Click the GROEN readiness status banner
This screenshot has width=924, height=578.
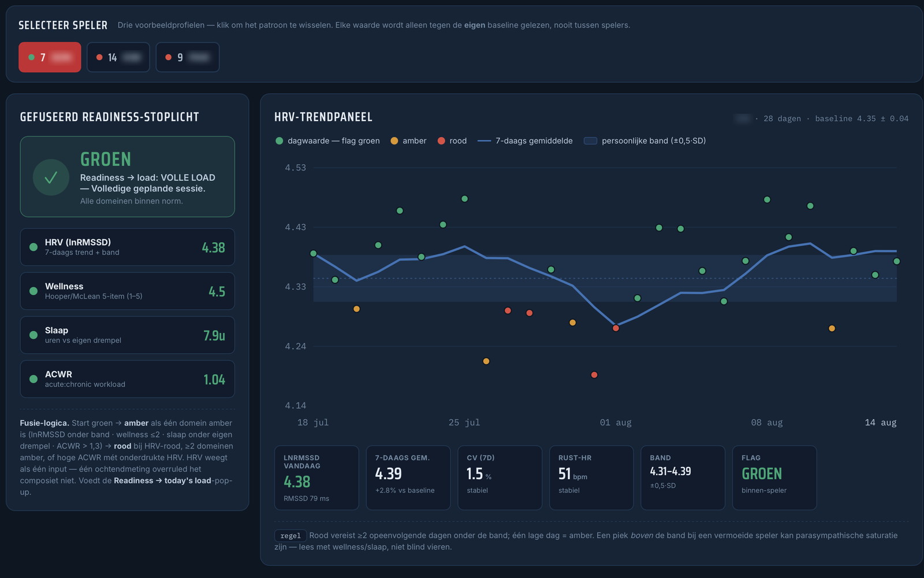(x=127, y=177)
